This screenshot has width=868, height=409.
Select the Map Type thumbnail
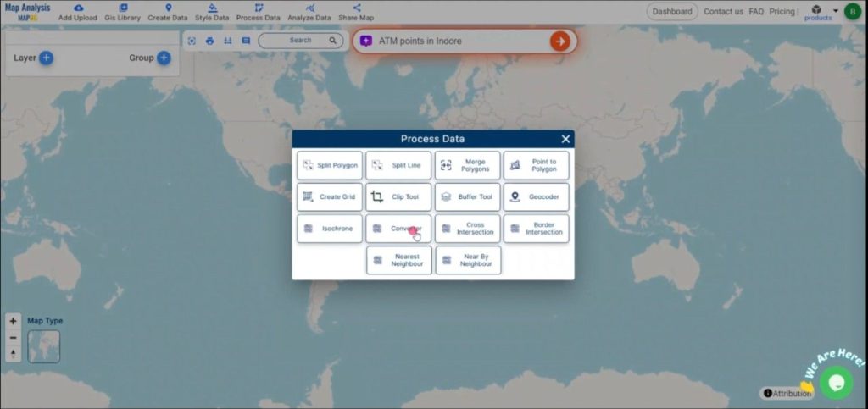click(x=44, y=346)
